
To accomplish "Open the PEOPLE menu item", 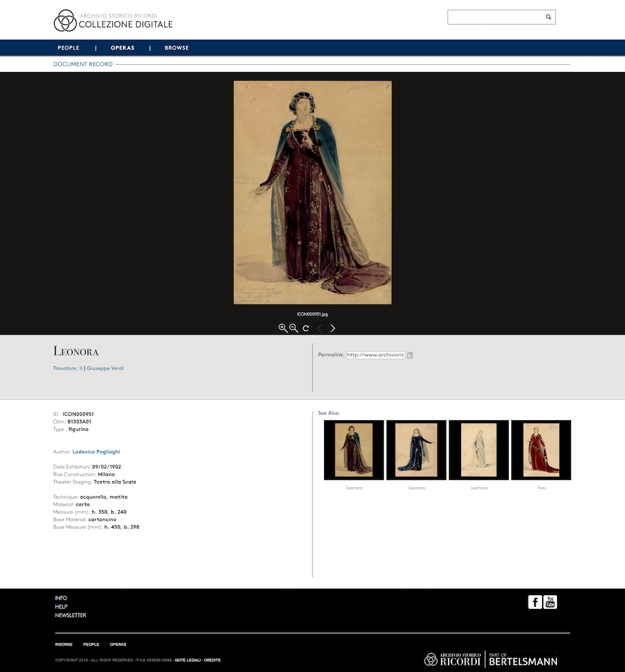I will [x=69, y=48].
